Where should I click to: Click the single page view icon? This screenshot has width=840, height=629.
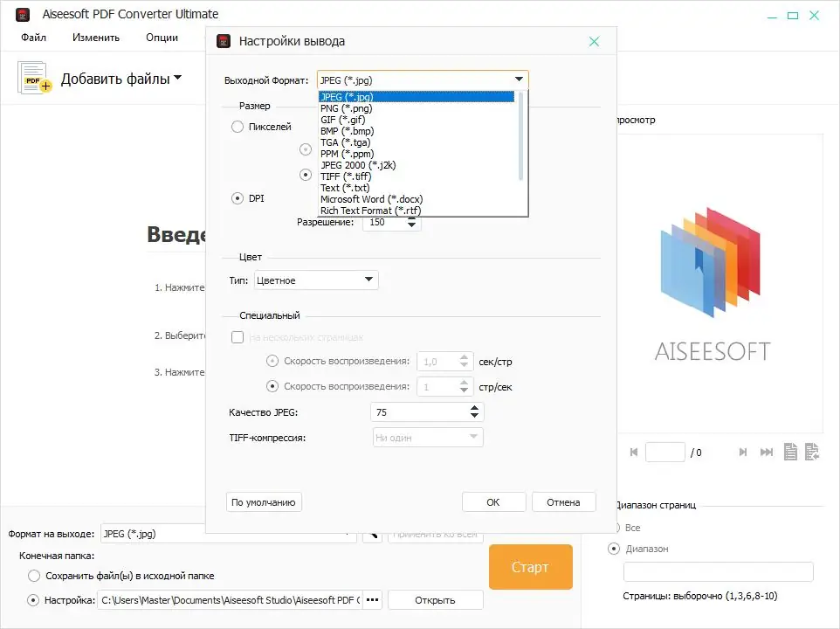click(x=790, y=452)
